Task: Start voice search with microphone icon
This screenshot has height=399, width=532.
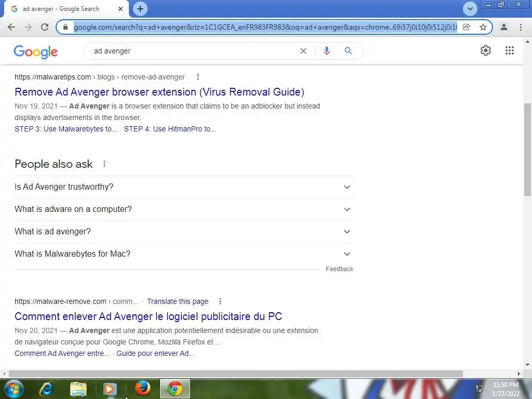Action: click(326, 51)
